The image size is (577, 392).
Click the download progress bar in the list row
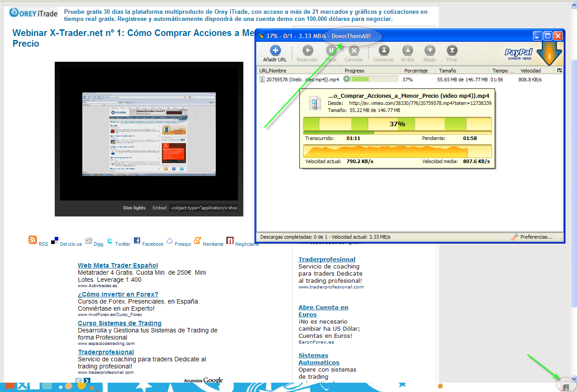[375, 79]
